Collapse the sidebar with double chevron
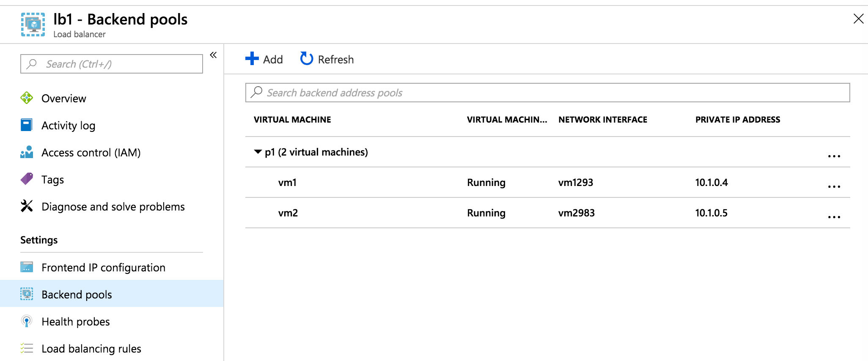The height and width of the screenshot is (361, 868). (214, 55)
